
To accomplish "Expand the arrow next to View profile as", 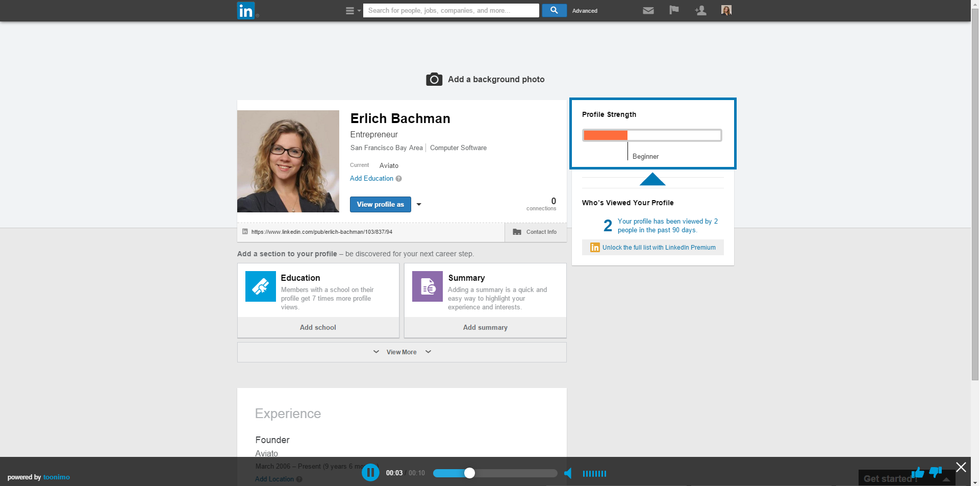I will pyautogui.click(x=419, y=204).
